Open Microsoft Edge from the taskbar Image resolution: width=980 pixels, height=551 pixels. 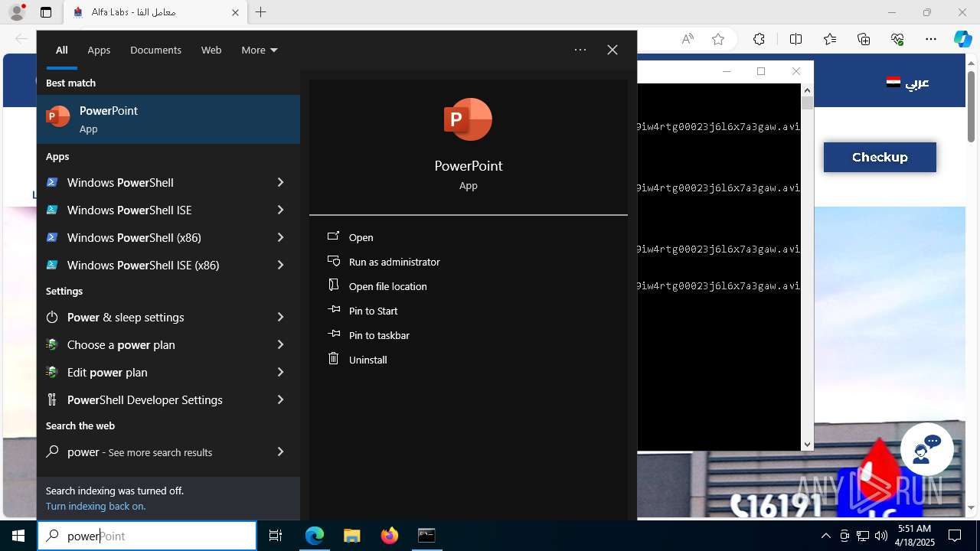(x=315, y=536)
